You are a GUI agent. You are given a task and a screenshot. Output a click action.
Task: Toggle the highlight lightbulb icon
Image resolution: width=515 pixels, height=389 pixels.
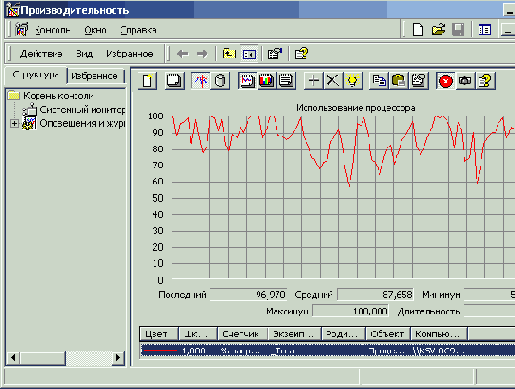[352, 81]
